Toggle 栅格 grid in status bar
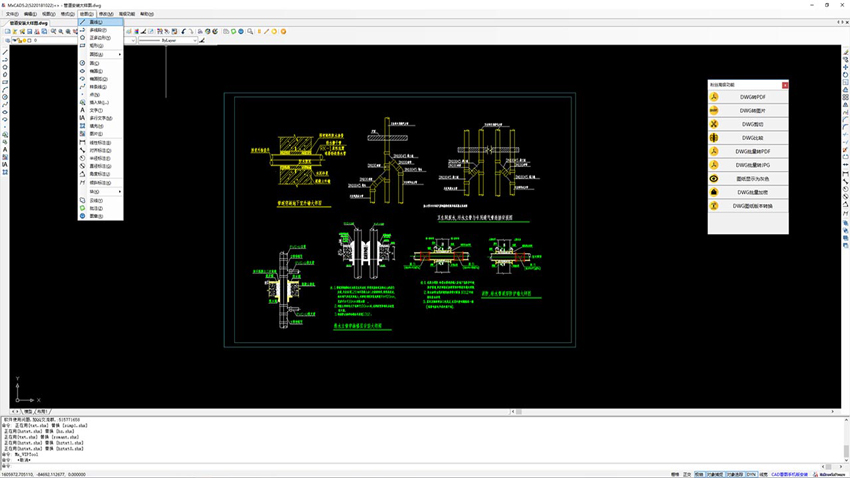 coord(675,474)
